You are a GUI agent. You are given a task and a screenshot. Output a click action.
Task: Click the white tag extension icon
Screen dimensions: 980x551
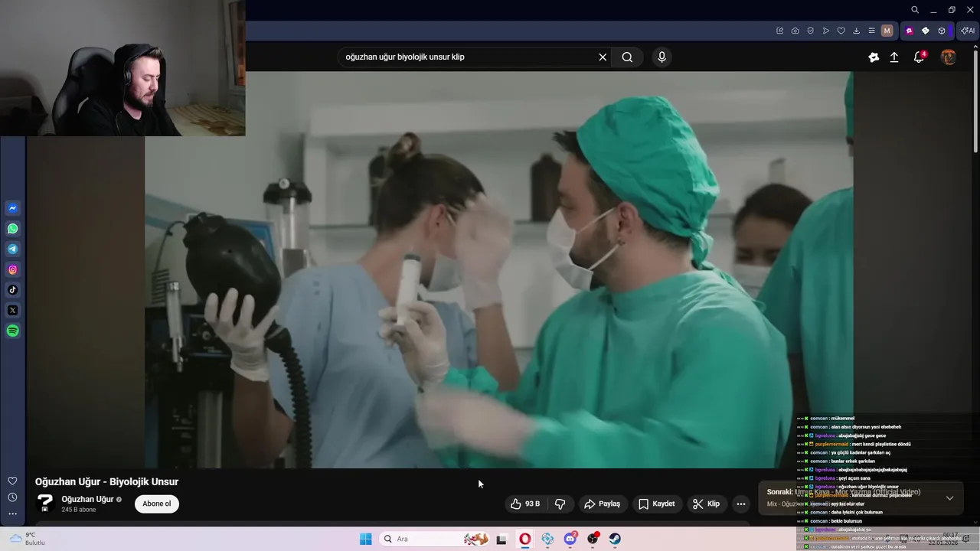pos(925,31)
